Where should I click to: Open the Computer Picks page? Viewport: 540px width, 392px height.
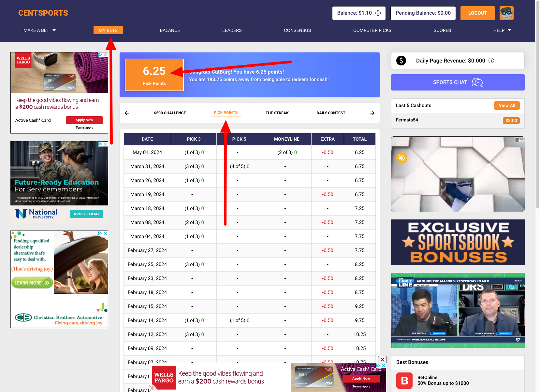(x=372, y=30)
